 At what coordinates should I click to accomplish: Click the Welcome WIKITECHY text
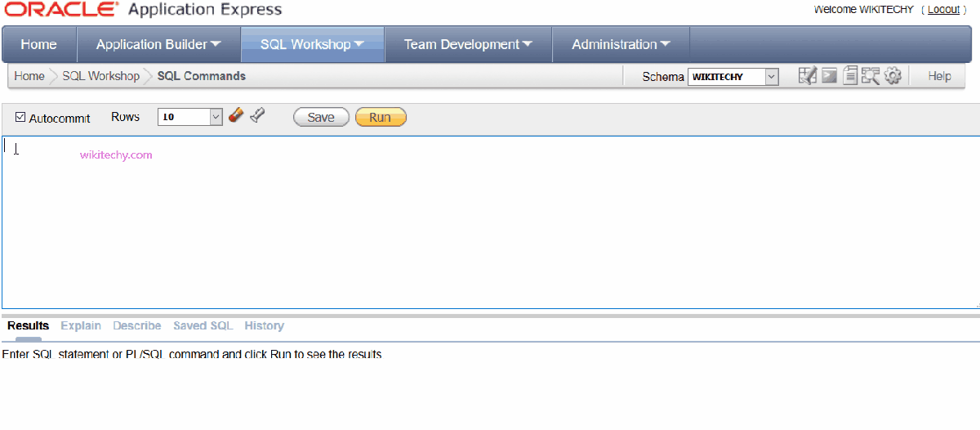(x=863, y=9)
